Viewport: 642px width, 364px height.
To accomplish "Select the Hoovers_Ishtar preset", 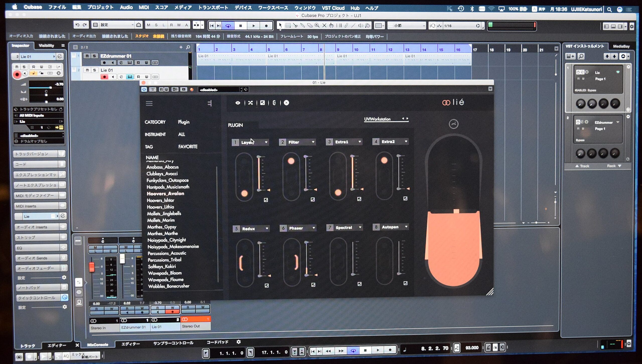I will 160,200.
